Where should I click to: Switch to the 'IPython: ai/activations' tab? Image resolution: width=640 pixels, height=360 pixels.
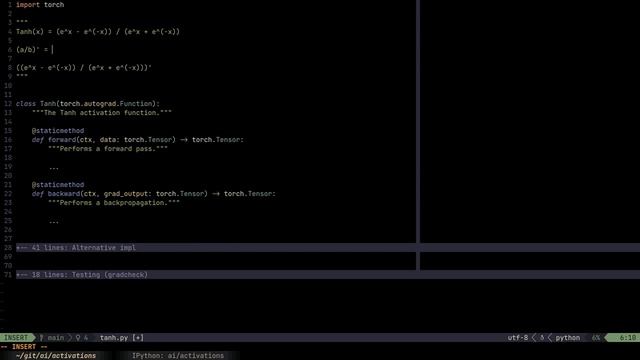178,356
